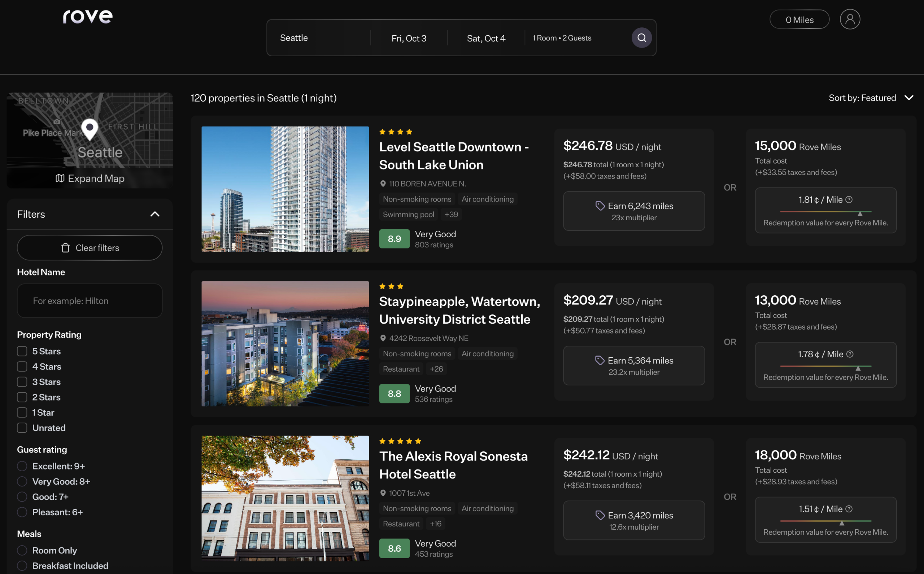
Task: Click the tag icon by Earn 6,243 miles
Action: point(600,206)
